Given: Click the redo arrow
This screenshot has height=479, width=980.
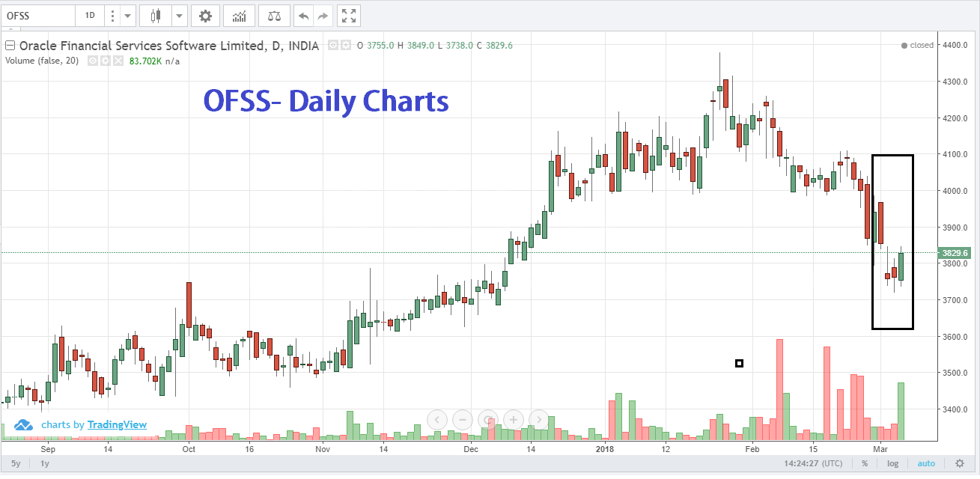Looking at the screenshot, I should coord(323,15).
